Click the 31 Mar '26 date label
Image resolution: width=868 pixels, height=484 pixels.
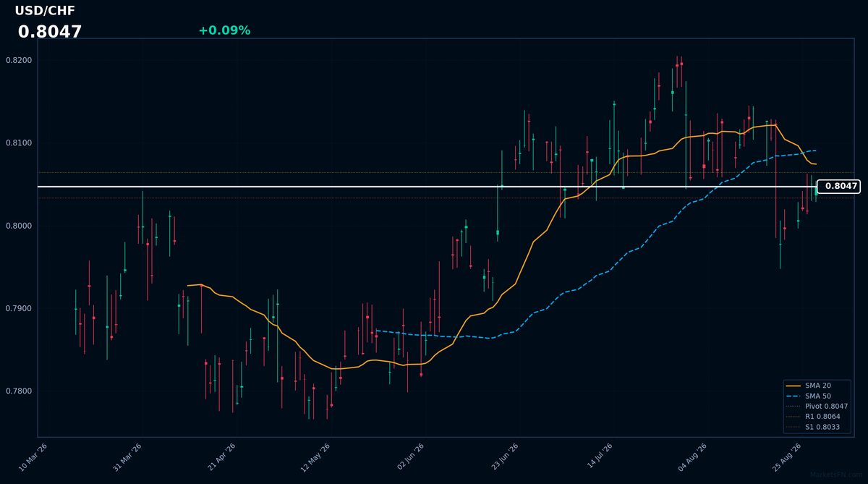pos(127,458)
